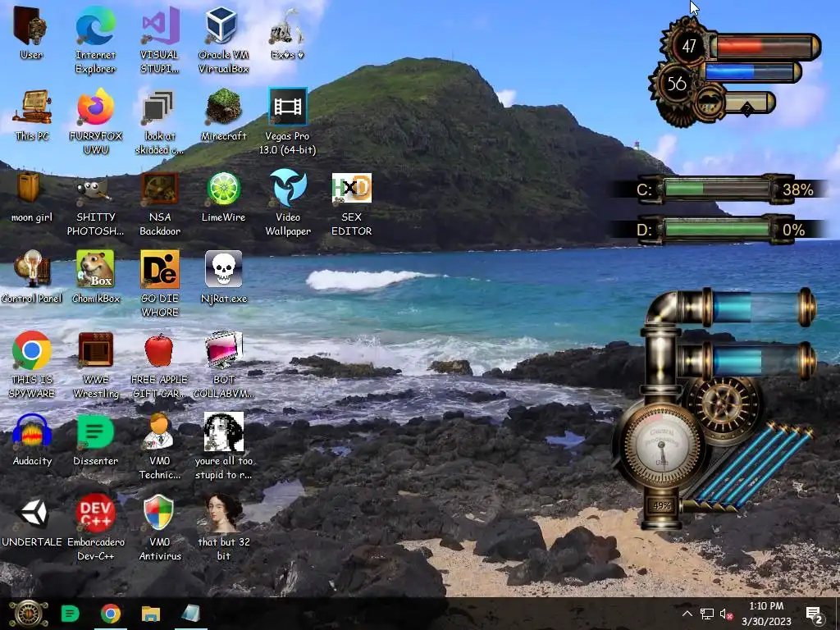Expand the hidden system tray icons
This screenshot has width=840, height=630.
(687, 614)
